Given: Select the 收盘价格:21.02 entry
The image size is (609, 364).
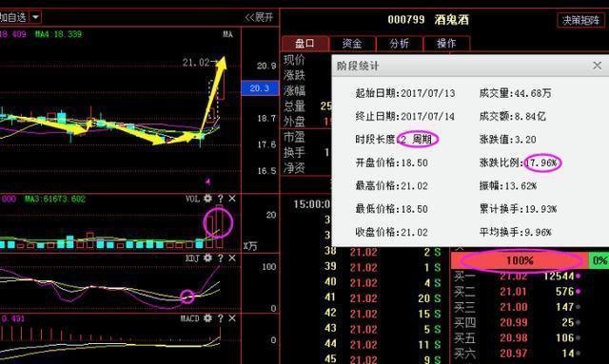Looking at the screenshot, I should click(392, 232).
